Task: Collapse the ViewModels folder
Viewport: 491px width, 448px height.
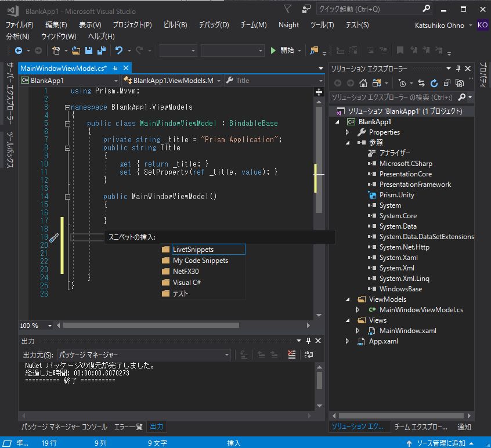Action: 348,299
